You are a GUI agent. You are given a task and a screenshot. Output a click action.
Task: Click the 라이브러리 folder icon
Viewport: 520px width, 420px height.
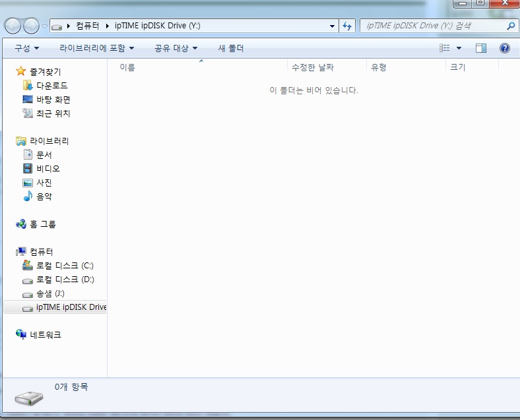tap(21, 141)
